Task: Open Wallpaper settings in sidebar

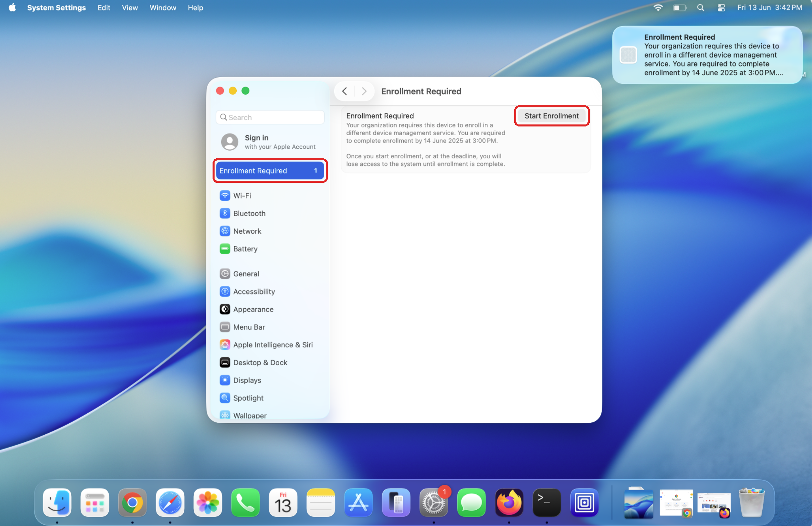Action: 270,415
